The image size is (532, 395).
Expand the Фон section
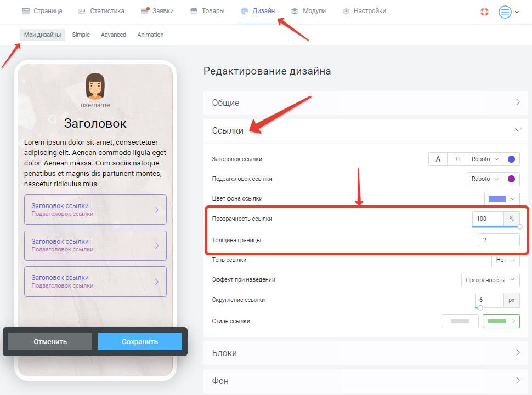(x=365, y=381)
